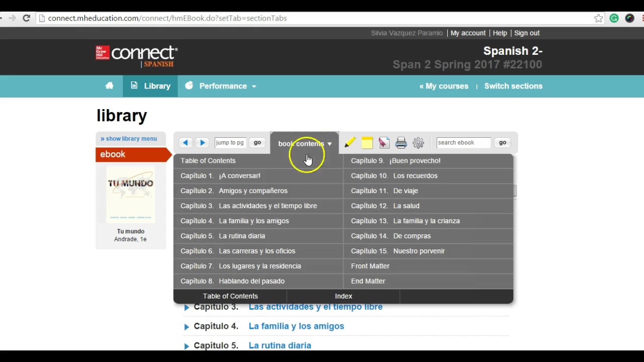
Task: Select the Tu mundo book cover thumbnail
Action: (x=130, y=195)
